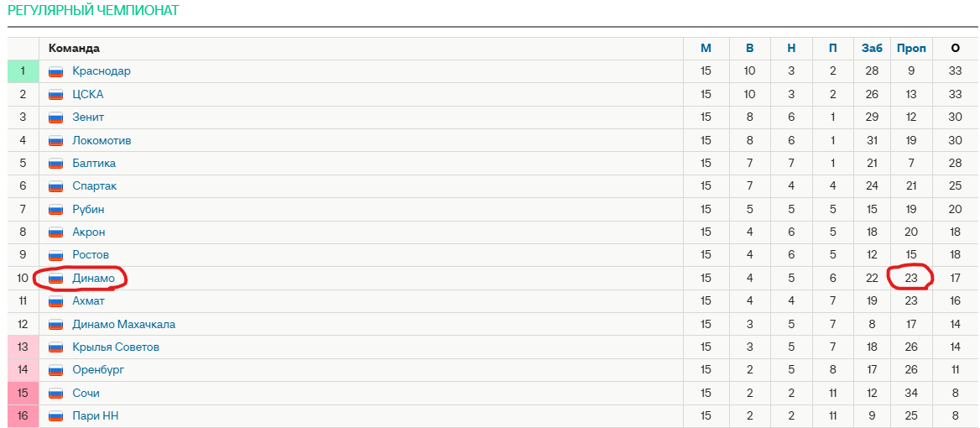Viewport: 980px width, 428px height.
Task: Click the flag icon next to Сочи
Action: point(56,394)
